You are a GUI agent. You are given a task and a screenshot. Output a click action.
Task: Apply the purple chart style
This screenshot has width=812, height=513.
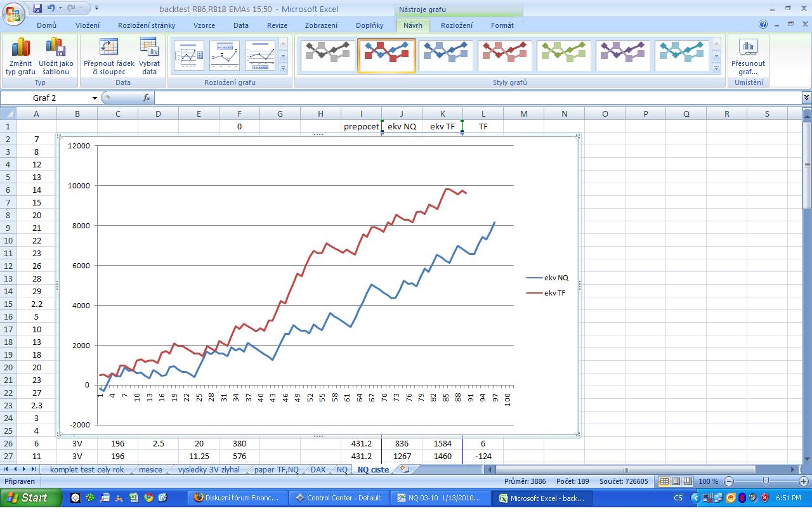[622, 56]
